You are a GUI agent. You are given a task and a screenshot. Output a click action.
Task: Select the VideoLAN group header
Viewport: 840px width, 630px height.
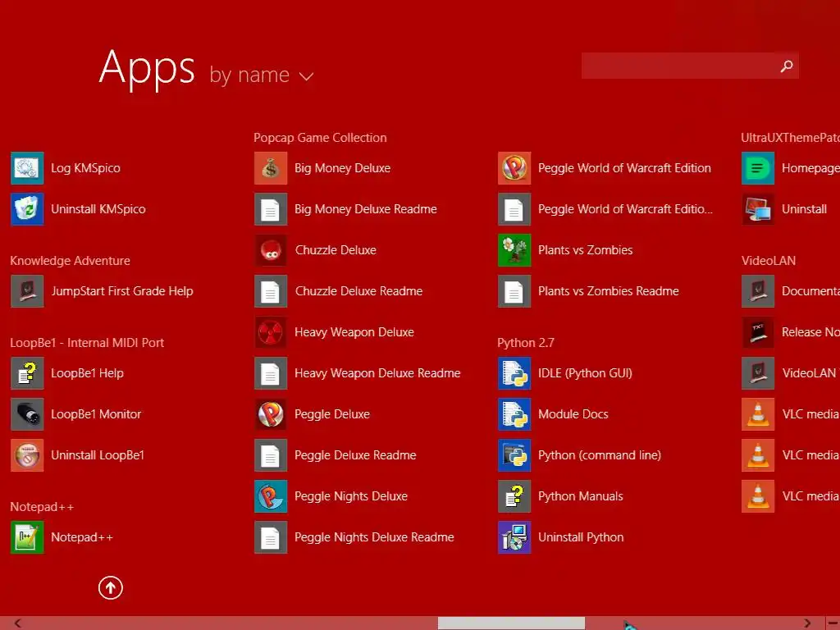pyautogui.click(x=768, y=261)
